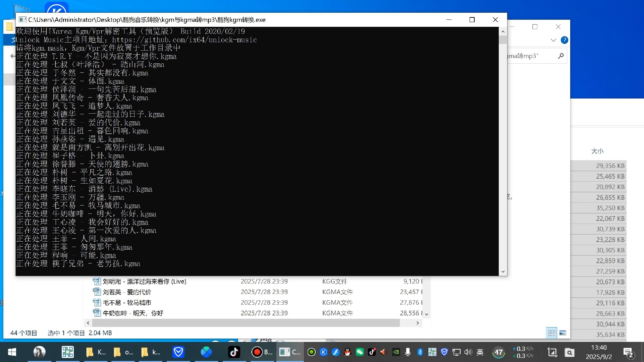Click the camera search tray icon

(x=570, y=352)
